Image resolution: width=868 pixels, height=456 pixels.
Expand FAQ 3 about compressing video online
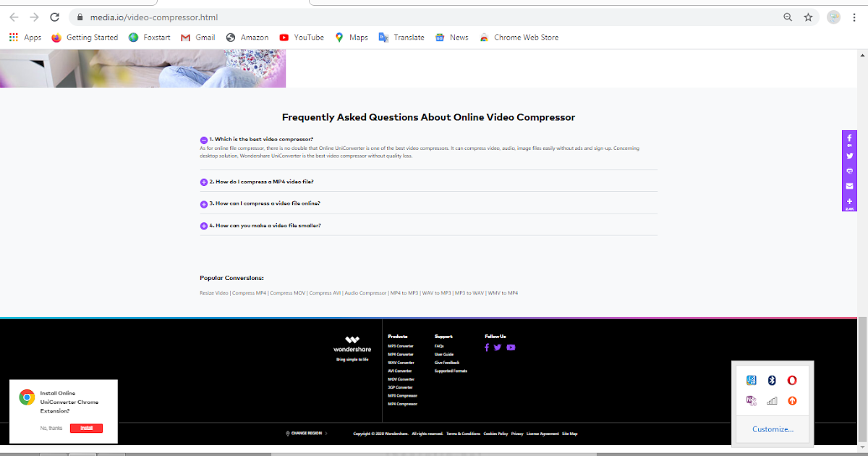pyautogui.click(x=265, y=203)
